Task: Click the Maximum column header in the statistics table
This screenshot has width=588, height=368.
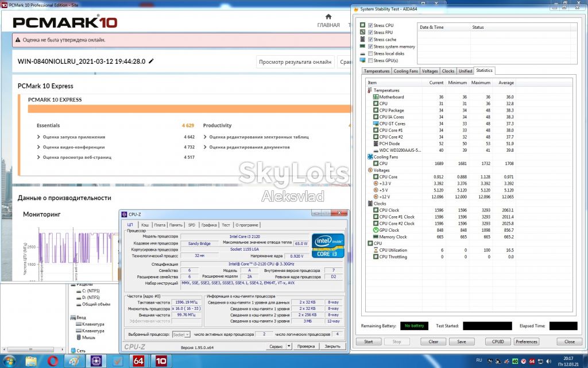Action: 481,83
